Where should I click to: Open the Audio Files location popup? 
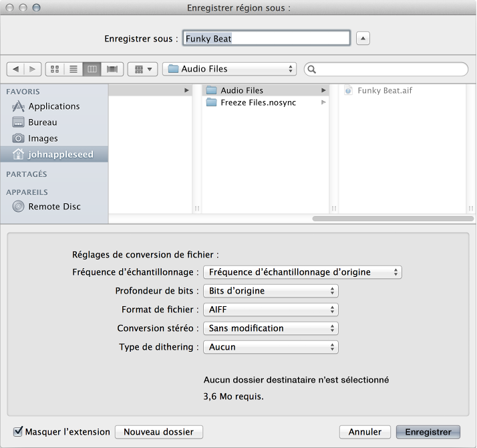[229, 69]
